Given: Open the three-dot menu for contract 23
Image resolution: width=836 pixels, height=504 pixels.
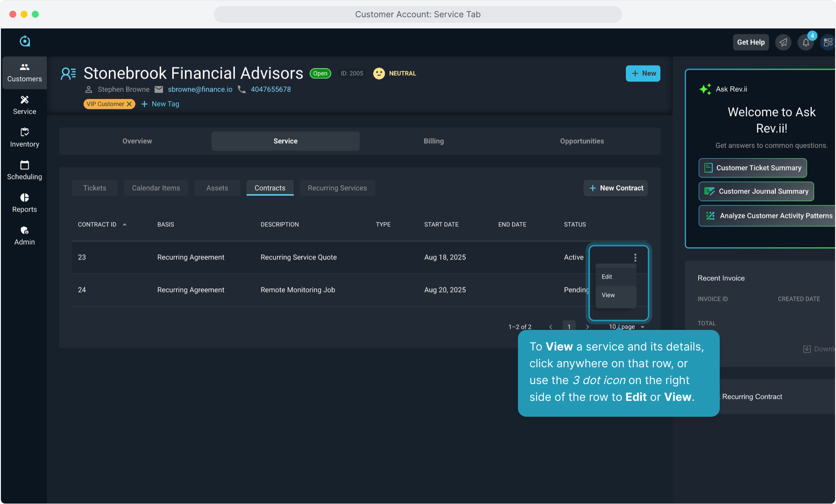Looking at the screenshot, I should pyautogui.click(x=635, y=257).
